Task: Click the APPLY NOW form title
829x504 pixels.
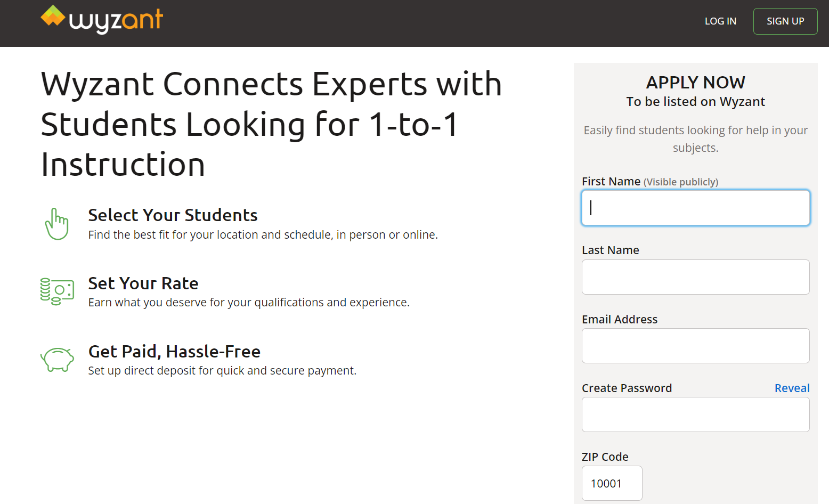Action: [x=695, y=83]
